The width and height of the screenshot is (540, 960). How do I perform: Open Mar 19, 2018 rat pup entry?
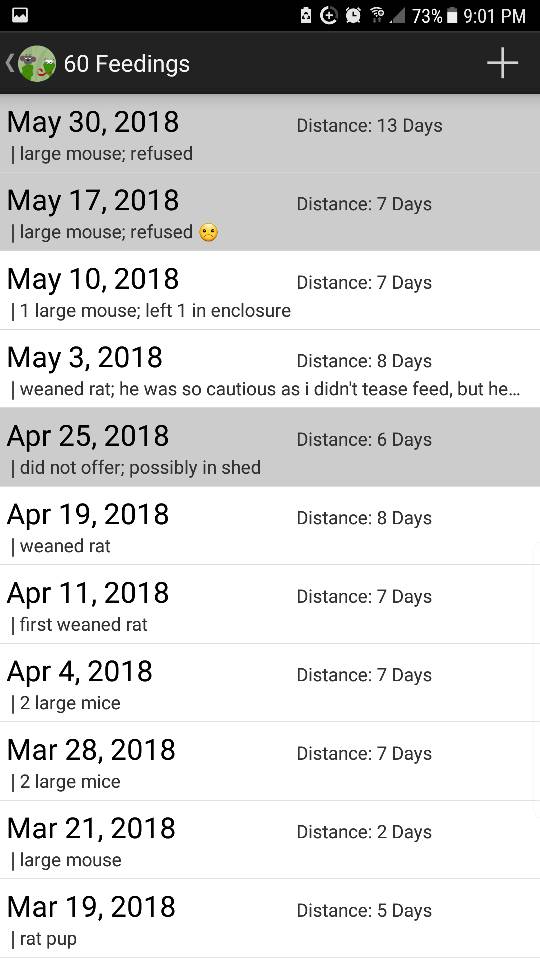[x=270, y=918]
